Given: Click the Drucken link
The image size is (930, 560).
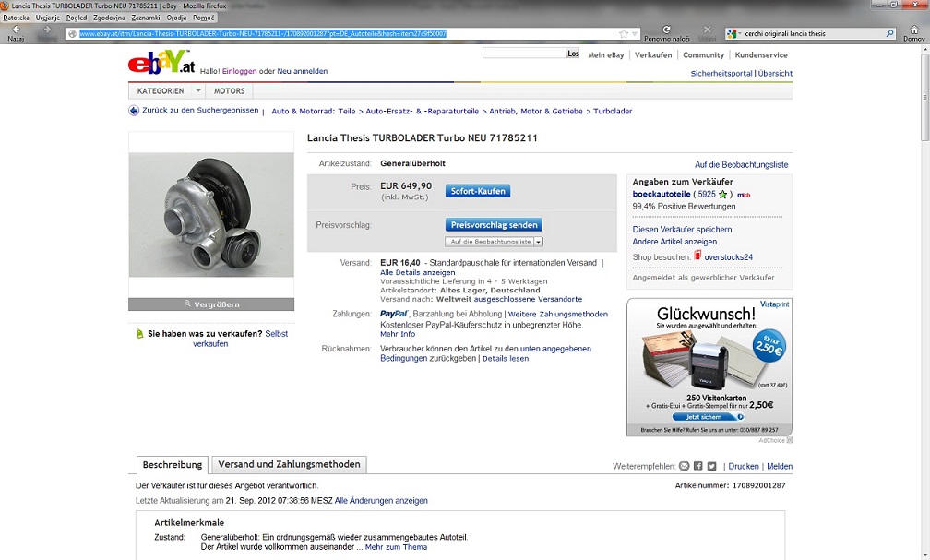Looking at the screenshot, I should (744, 466).
